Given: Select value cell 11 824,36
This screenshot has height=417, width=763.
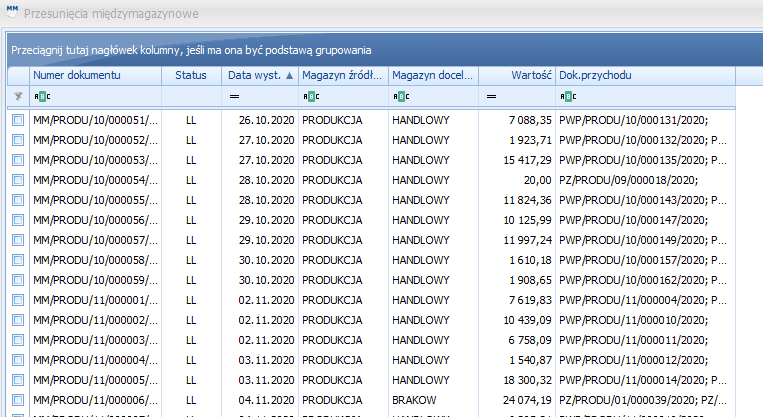Looking at the screenshot, I should click(517, 199).
